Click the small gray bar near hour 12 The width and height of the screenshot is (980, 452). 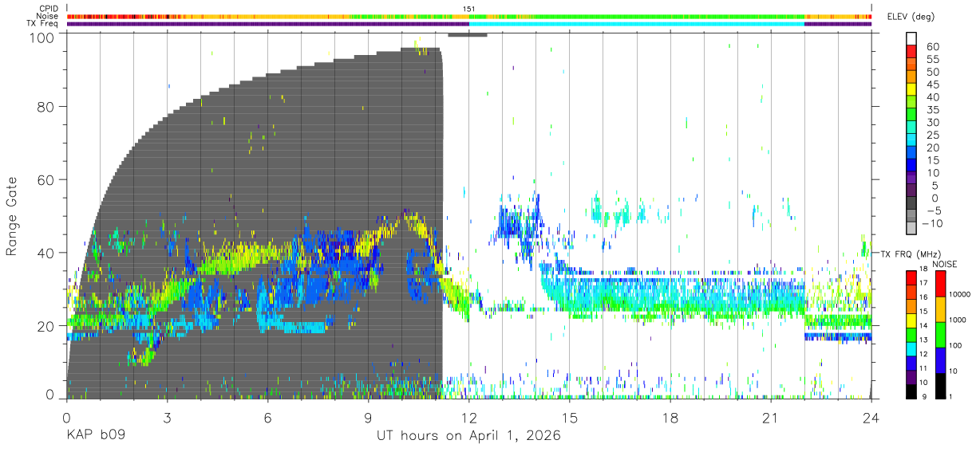[468, 34]
